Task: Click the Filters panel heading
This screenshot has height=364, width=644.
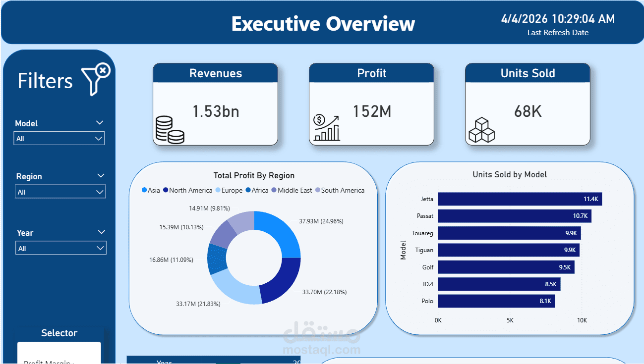Action: [45, 81]
